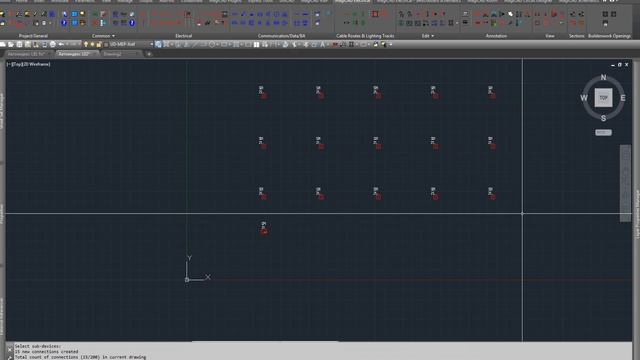Click the bottom Builderwork Openings icon

click(605, 23)
